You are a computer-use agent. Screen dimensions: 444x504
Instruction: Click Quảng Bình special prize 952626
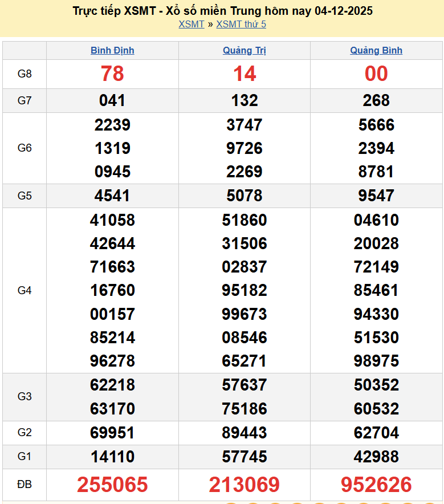pos(376,485)
